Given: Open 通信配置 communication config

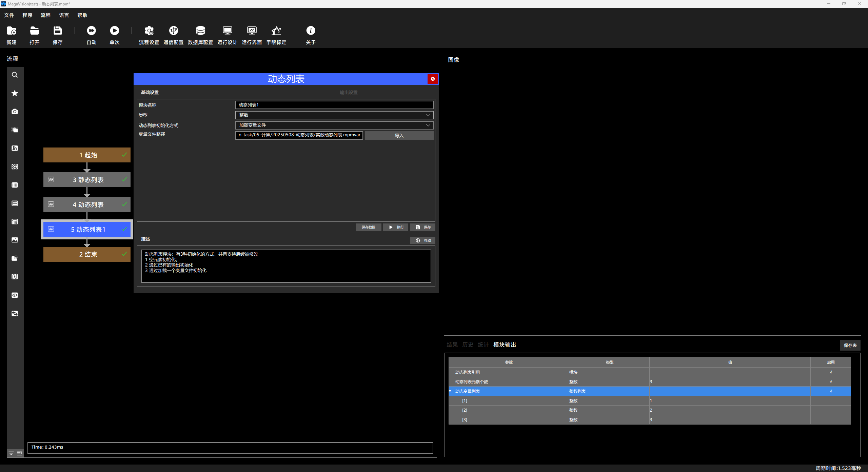Looking at the screenshot, I should point(174,31).
